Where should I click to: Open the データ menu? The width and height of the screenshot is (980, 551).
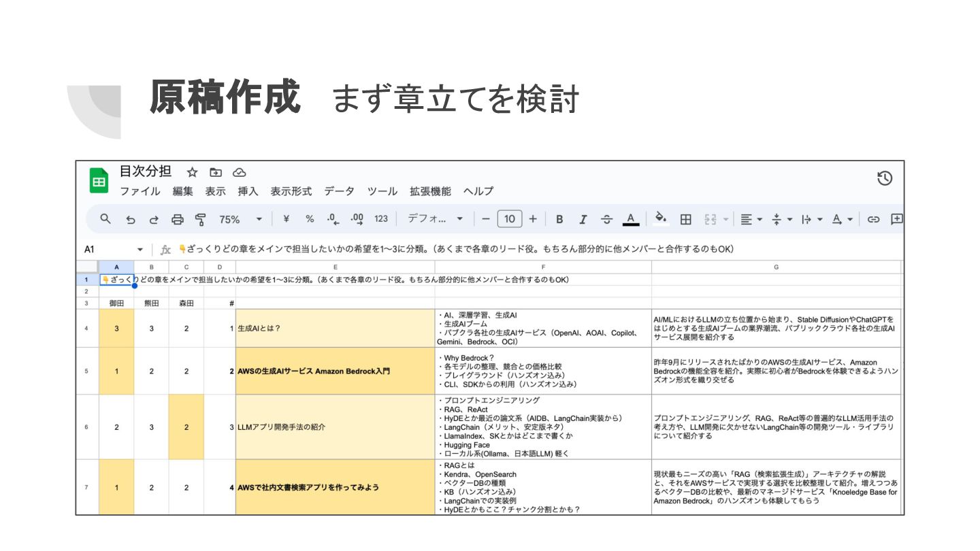click(339, 192)
